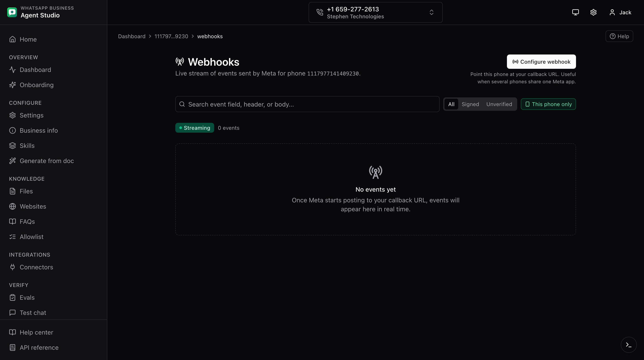
Task: Go to Dashboard in the sidebar
Action: point(53,70)
